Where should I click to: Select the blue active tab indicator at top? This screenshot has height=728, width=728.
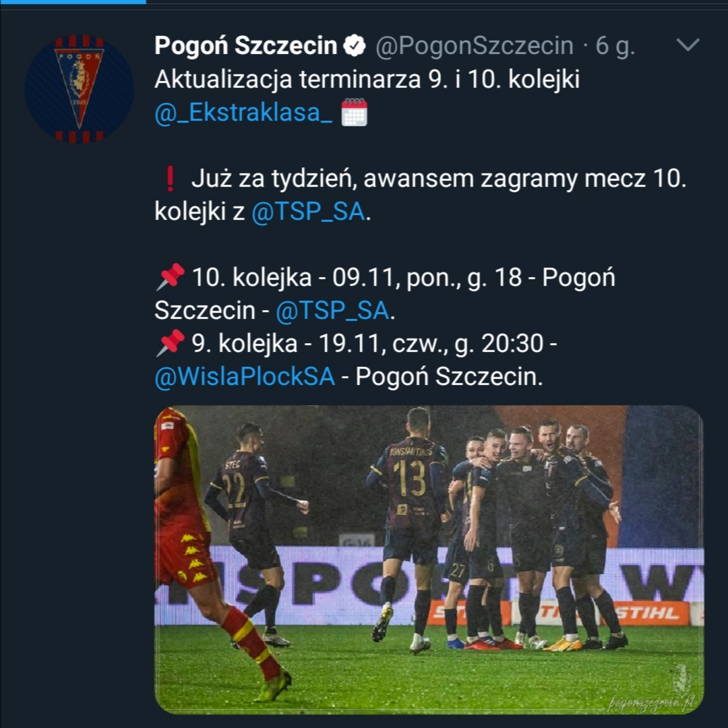pyautogui.click(x=73, y=2)
